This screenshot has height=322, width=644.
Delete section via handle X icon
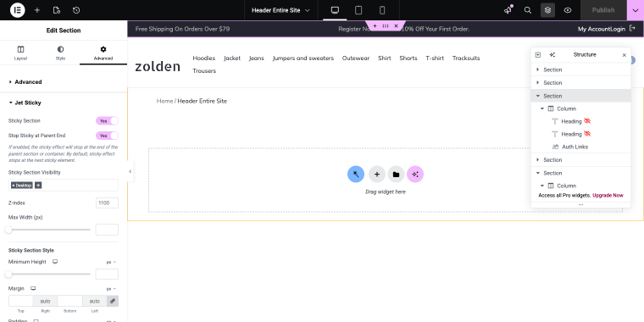click(396, 26)
